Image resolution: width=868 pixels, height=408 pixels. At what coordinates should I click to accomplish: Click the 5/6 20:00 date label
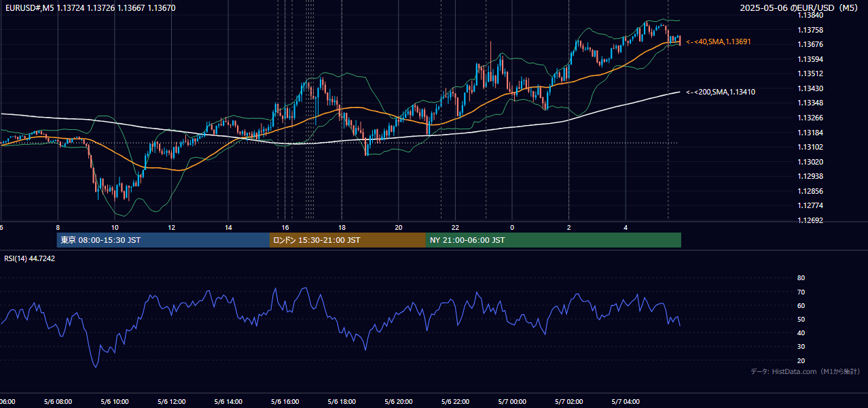click(398, 402)
